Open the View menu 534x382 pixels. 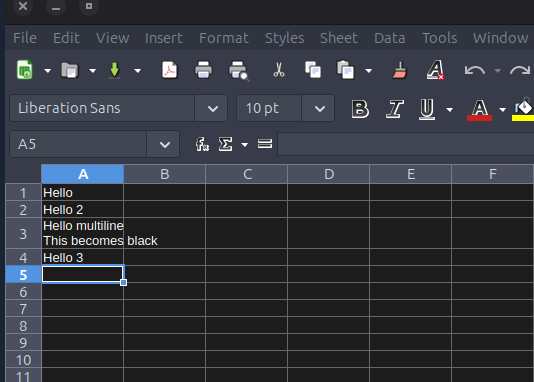pyautogui.click(x=113, y=38)
